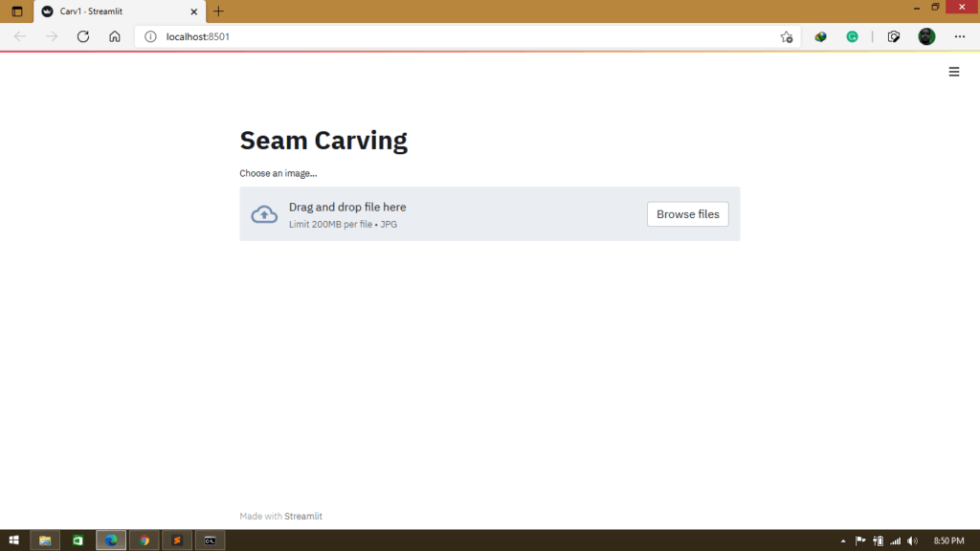Add page to favorites star icon

(786, 36)
